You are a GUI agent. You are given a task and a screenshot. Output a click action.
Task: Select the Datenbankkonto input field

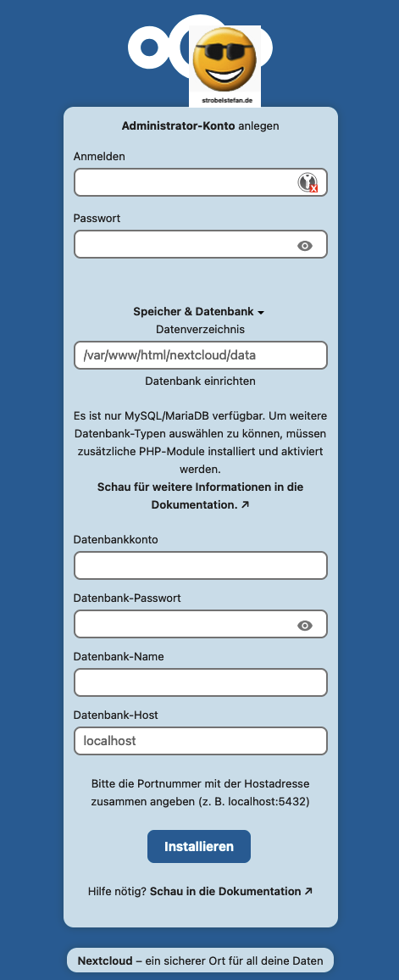pos(201,565)
